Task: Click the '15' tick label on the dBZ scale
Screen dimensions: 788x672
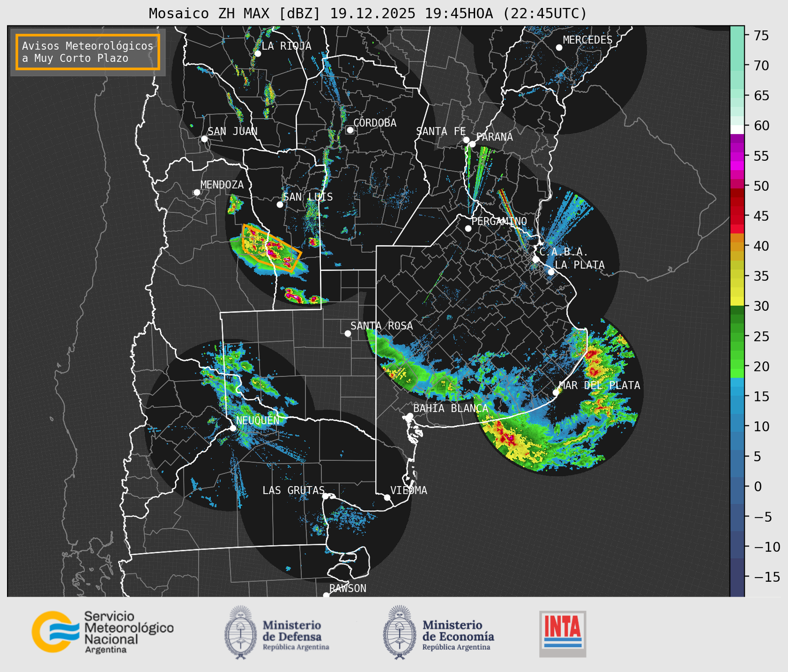Action: 761,396
